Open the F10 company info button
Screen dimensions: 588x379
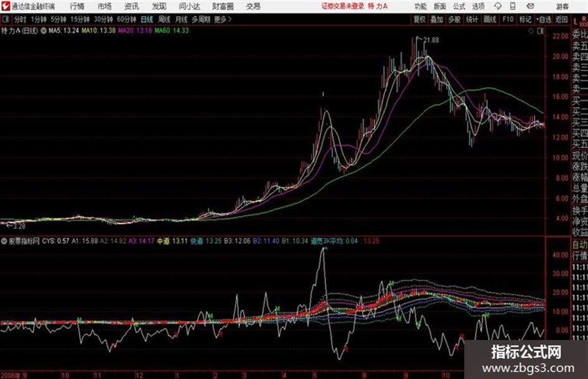[x=508, y=19]
